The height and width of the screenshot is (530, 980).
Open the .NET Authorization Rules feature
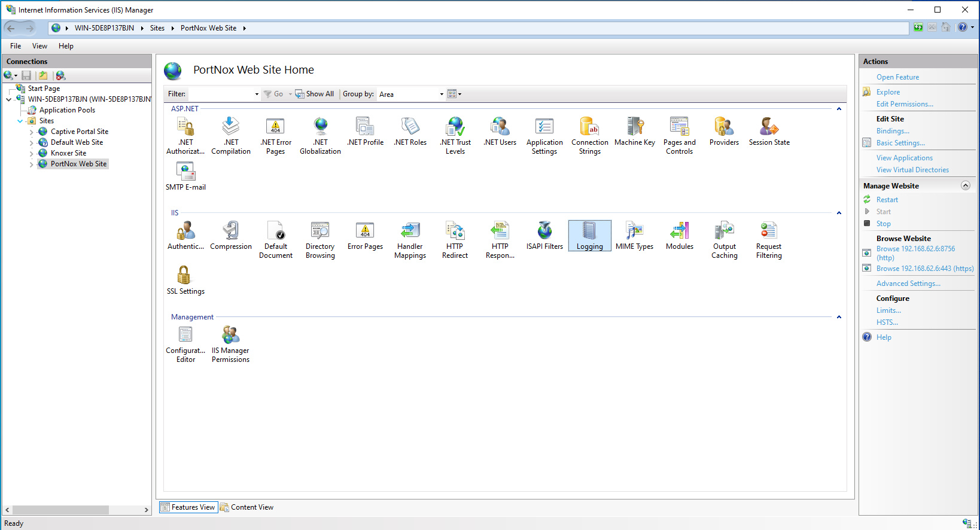[x=185, y=136]
